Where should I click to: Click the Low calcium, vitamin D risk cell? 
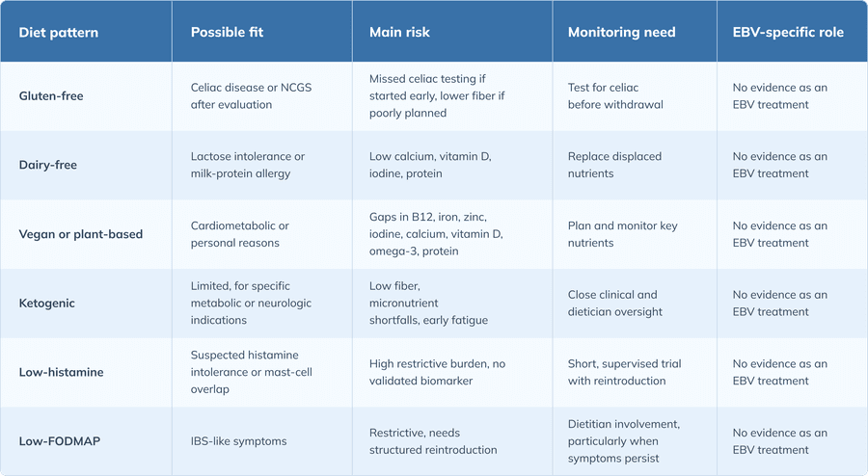click(x=430, y=165)
